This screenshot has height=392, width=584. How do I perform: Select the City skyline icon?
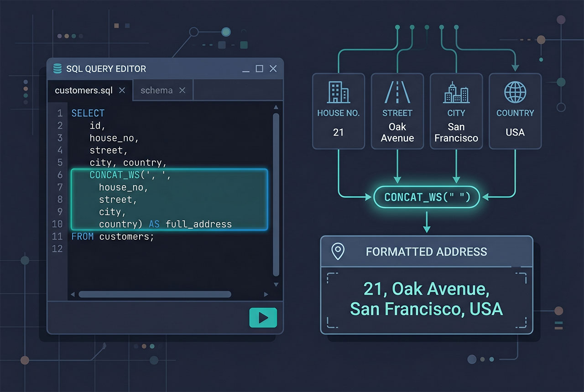[x=456, y=92]
